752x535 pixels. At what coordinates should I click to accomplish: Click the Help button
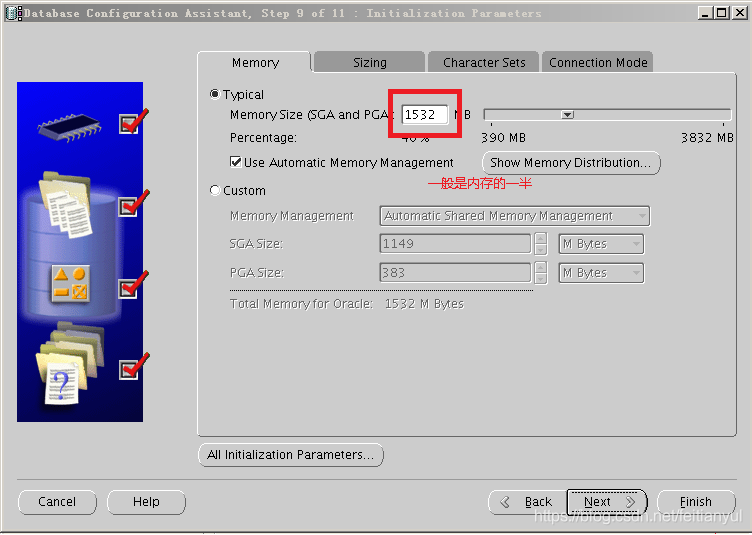point(146,502)
